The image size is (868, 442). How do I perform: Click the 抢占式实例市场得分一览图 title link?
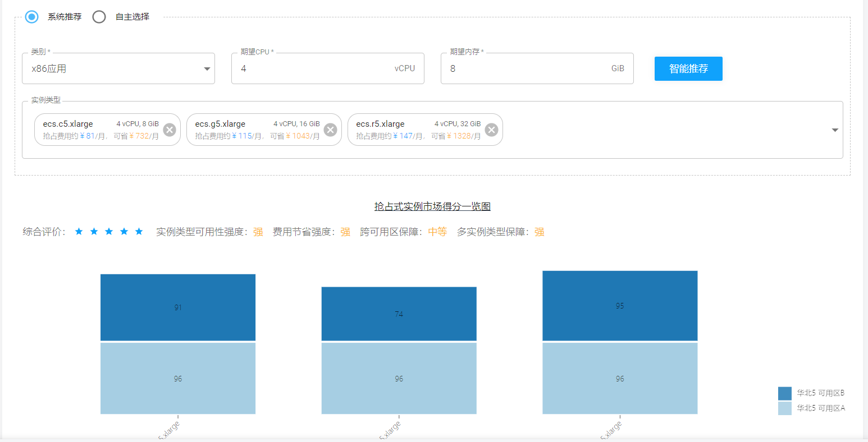coord(432,206)
